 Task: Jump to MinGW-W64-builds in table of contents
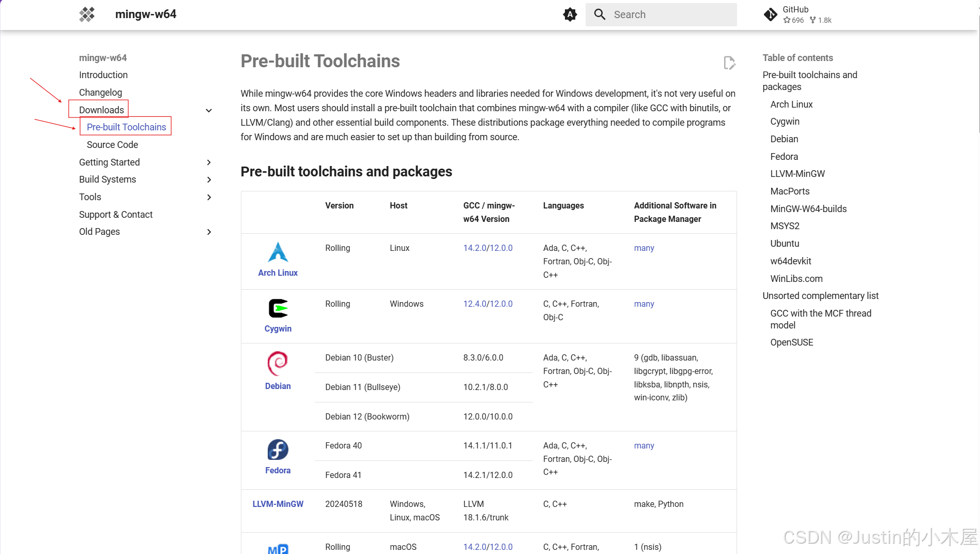click(x=808, y=209)
